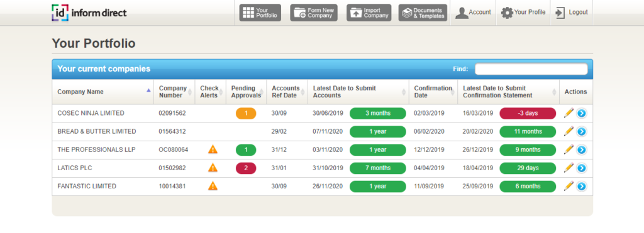Sort by Company Name column
Viewport: 644px width, 233px height.
103,92
